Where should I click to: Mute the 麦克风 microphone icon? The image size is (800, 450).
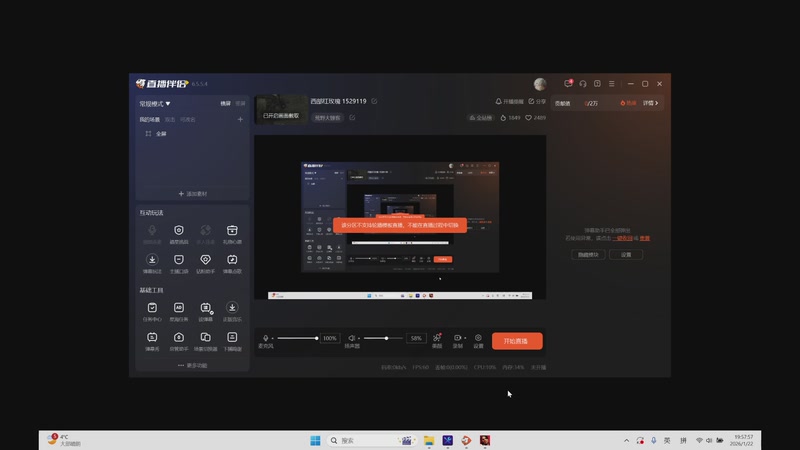[x=265, y=338]
